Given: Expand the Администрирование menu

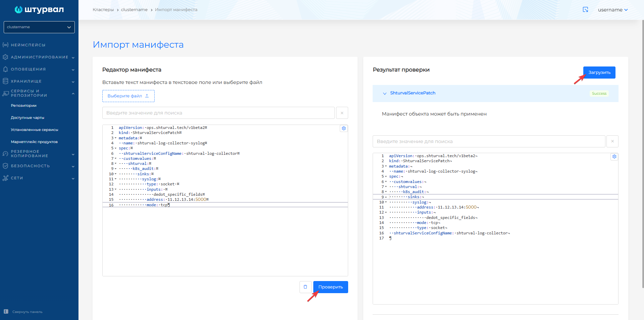Looking at the screenshot, I should click(x=39, y=57).
